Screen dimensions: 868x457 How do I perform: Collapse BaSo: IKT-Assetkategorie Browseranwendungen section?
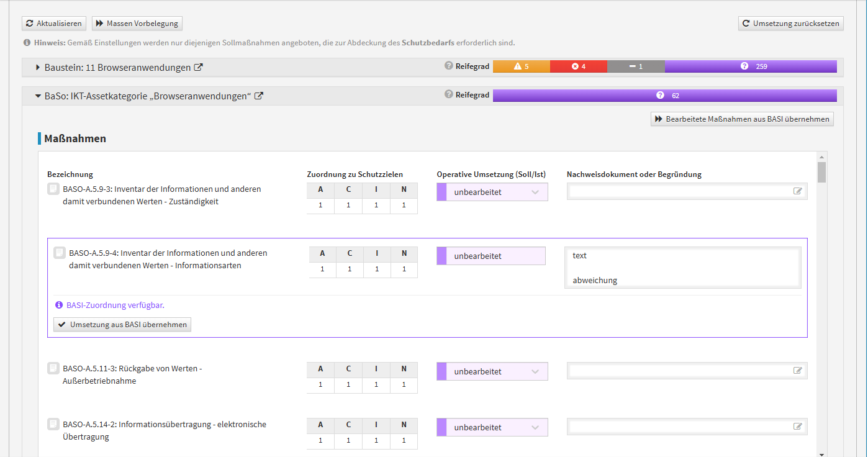click(x=38, y=96)
